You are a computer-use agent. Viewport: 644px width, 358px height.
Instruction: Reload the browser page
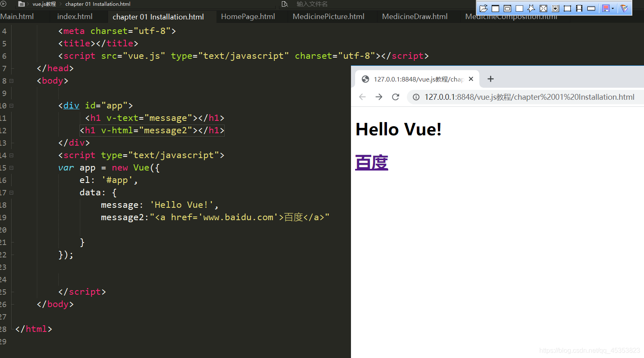(x=396, y=97)
